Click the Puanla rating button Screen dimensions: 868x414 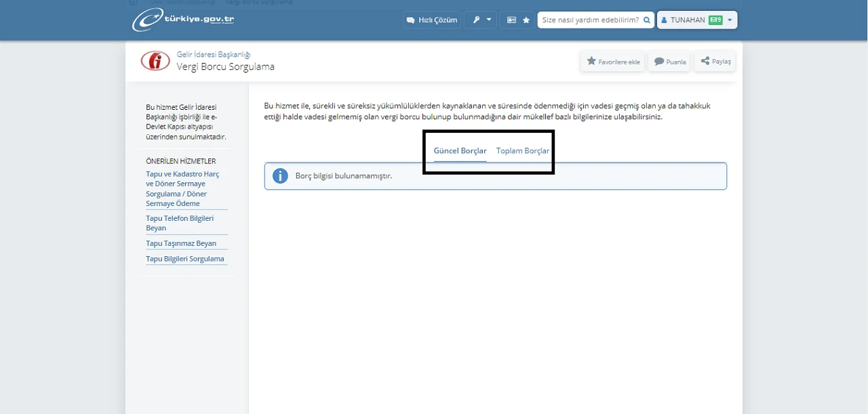coord(669,62)
